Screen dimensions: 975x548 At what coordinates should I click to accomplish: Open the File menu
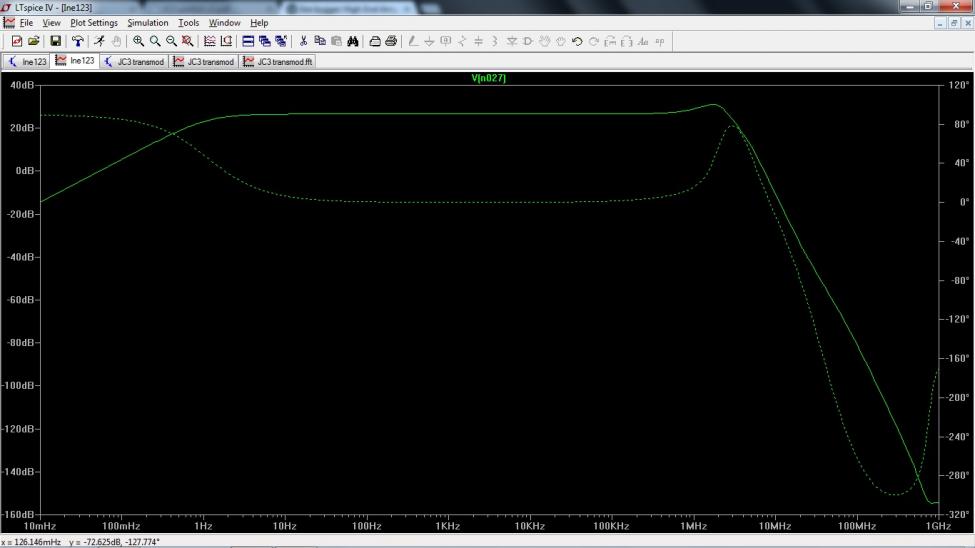click(26, 23)
